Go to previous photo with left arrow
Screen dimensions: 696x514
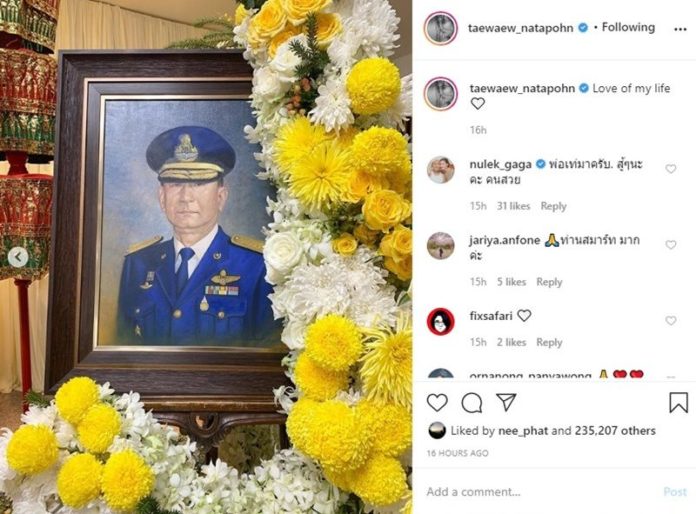[x=18, y=257]
